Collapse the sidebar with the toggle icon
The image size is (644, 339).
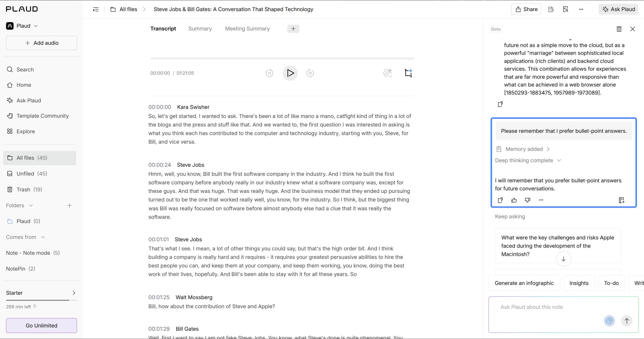click(96, 9)
